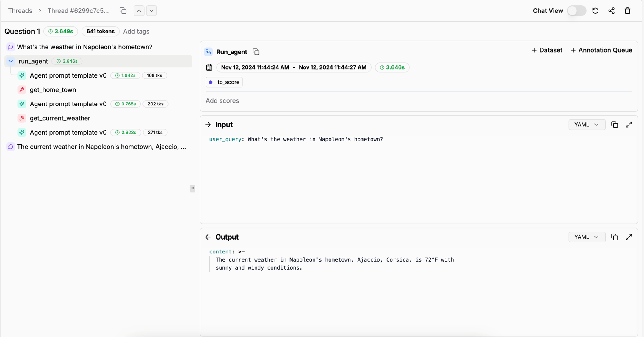This screenshot has height=337, width=644.
Task: Go to previous thread with up arrow
Action: 139,11
